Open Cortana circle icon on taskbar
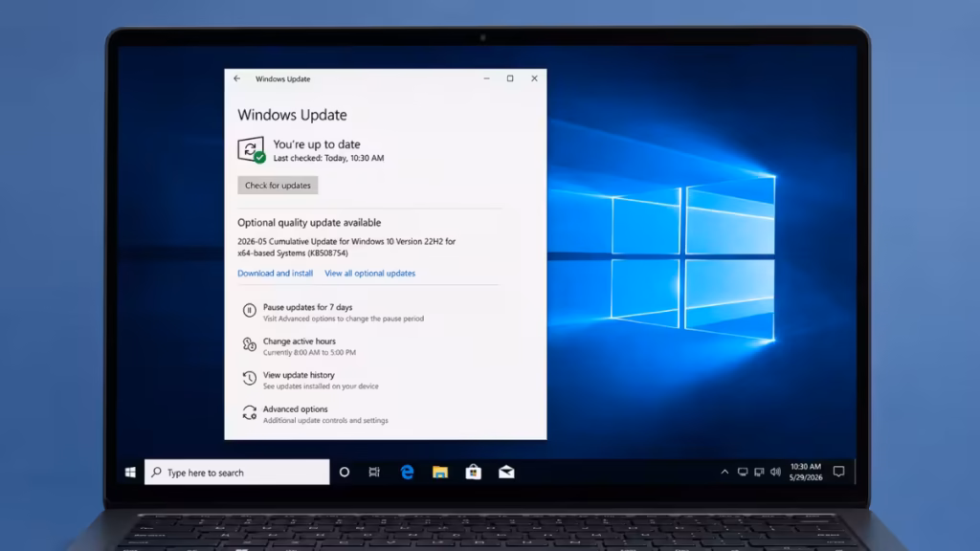This screenshot has height=551, width=980. point(345,473)
